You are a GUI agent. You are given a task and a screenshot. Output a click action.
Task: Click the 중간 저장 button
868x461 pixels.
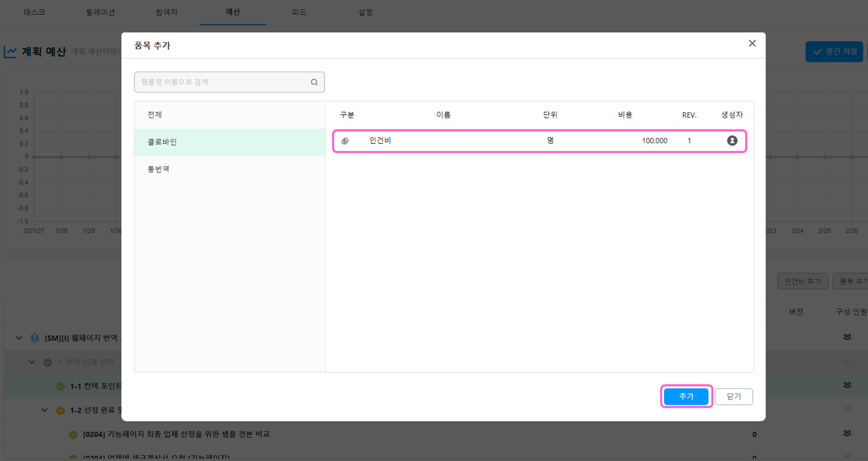pos(834,52)
